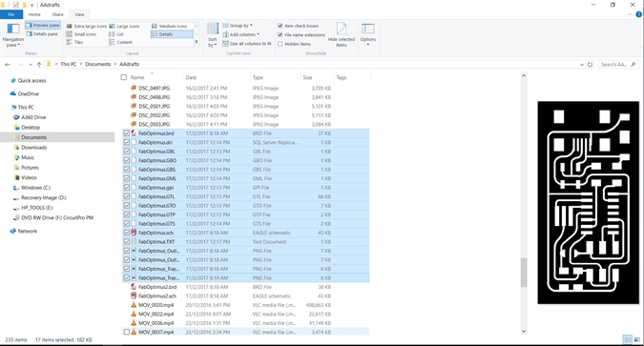The height and width of the screenshot is (346, 644).
Task: Select the MOV_0020.mp4 file
Action: 156,305
